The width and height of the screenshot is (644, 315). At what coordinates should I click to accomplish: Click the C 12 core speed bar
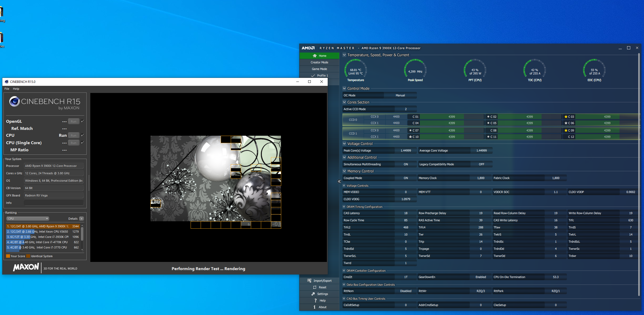pos(607,137)
